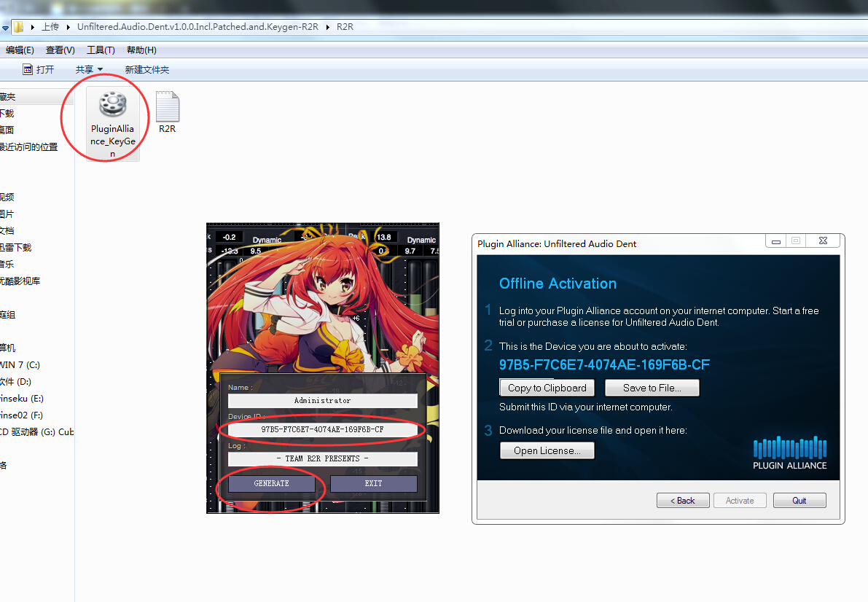The height and width of the screenshot is (602, 868).
Task: Open the 工具(T) menu
Action: tap(100, 50)
